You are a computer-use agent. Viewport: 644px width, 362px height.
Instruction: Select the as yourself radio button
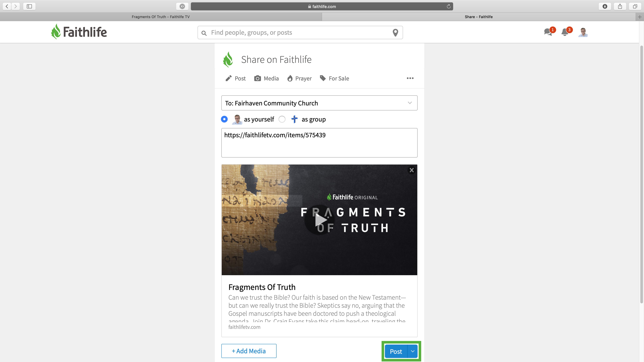(224, 119)
